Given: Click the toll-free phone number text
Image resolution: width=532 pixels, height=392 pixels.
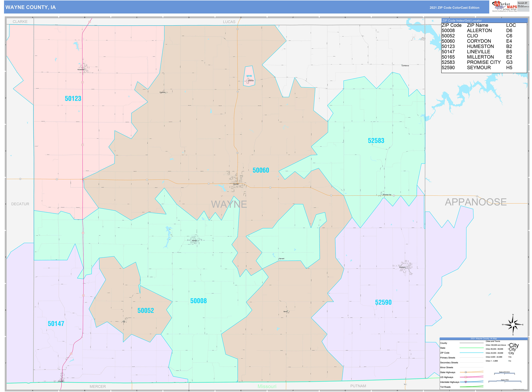Looking at the screenshot, I should (522, 4).
